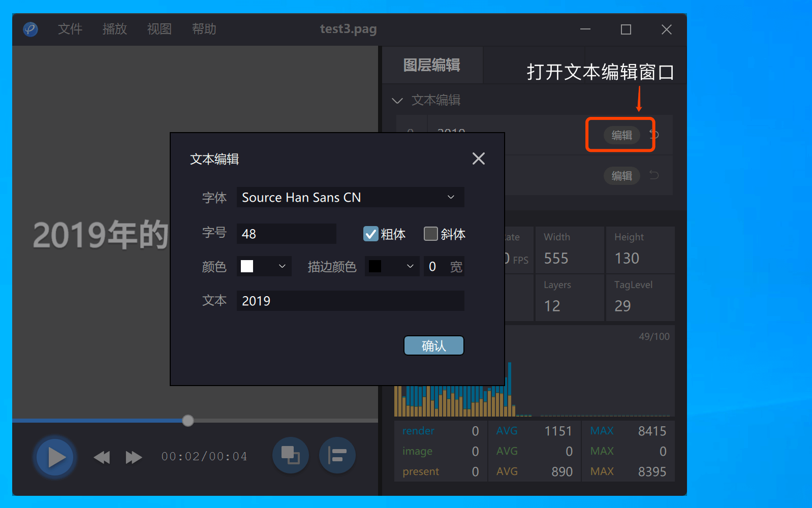Click the render MAX value 8415

click(x=652, y=431)
